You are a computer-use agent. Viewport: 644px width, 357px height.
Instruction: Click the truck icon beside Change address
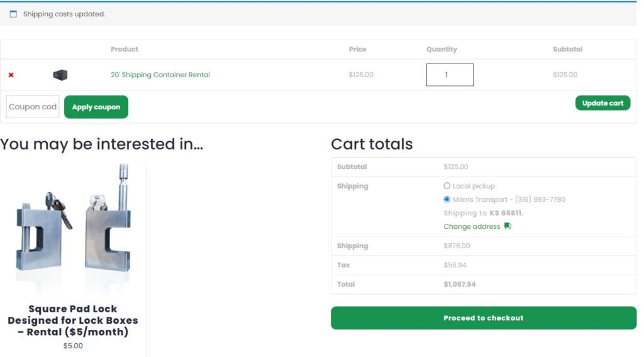[508, 226]
